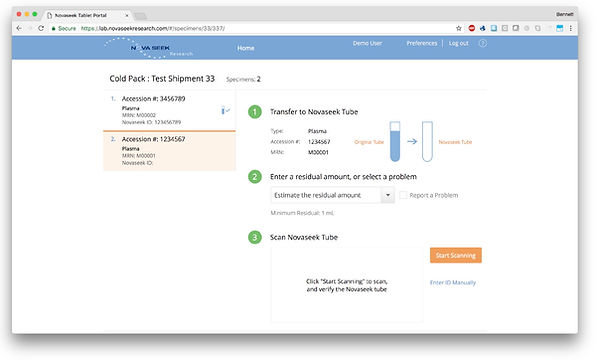The width and height of the screenshot is (600, 360).
Task: Click the Minimum Residual: 1 mL text
Action: tap(302, 213)
